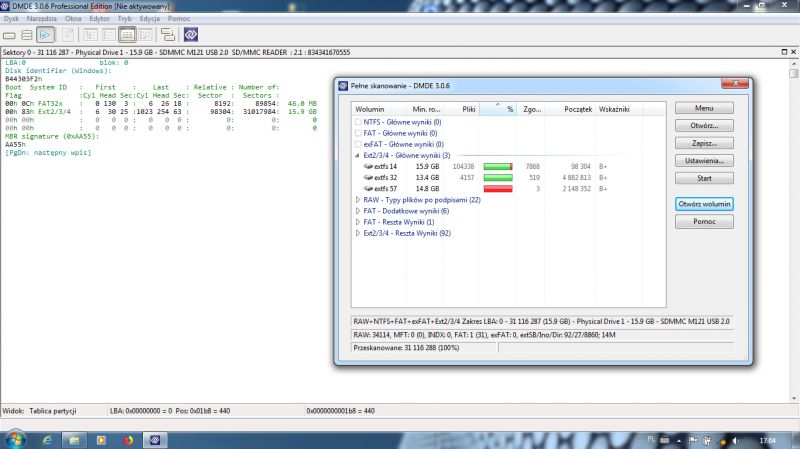Open the Okna menu
Image resolution: width=800 pixels, height=449 pixels.
(72, 18)
